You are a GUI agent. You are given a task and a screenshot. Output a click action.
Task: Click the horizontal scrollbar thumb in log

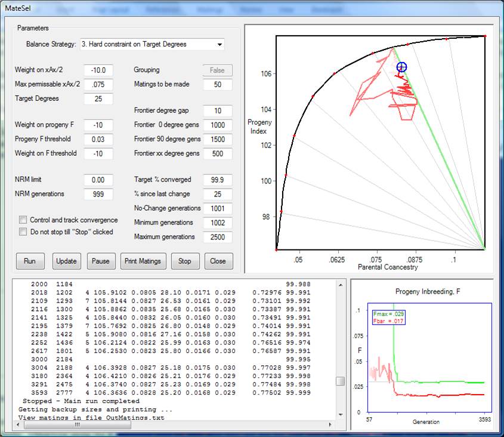[x=78, y=425]
